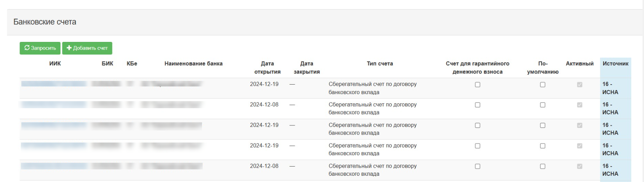
Task: Click the 16 - ИСНА source cell in the first row
Action: [610, 88]
